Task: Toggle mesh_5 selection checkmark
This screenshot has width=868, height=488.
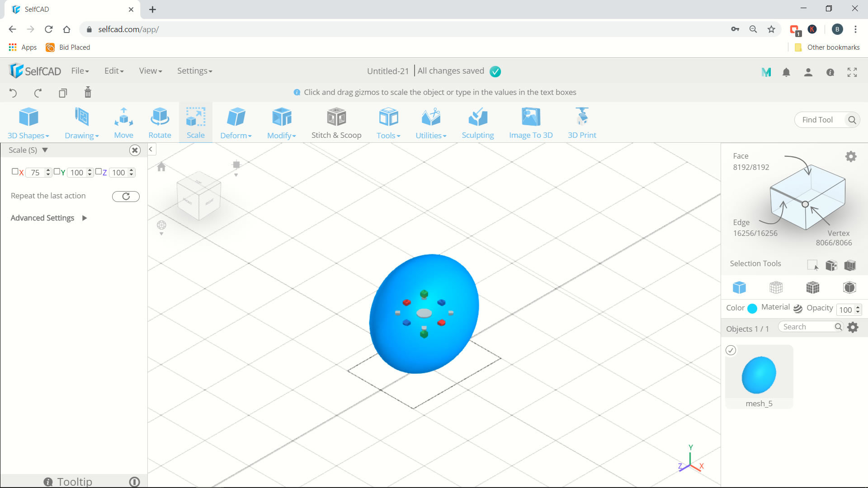Action: tap(731, 350)
